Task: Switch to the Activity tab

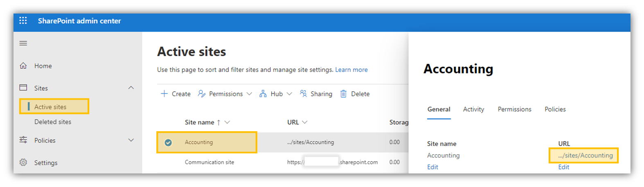Action: (x=473, y=109)
